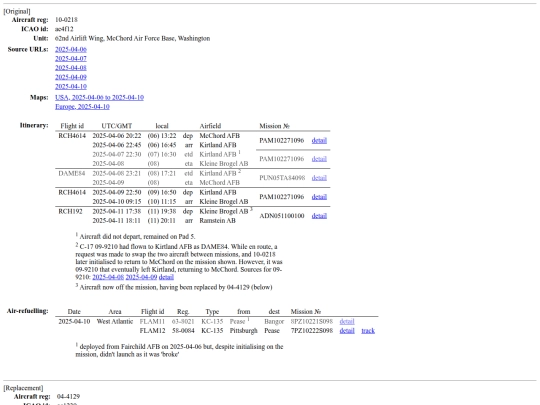Open detail for FLAM12 refuelling mission

coord(347,331)
